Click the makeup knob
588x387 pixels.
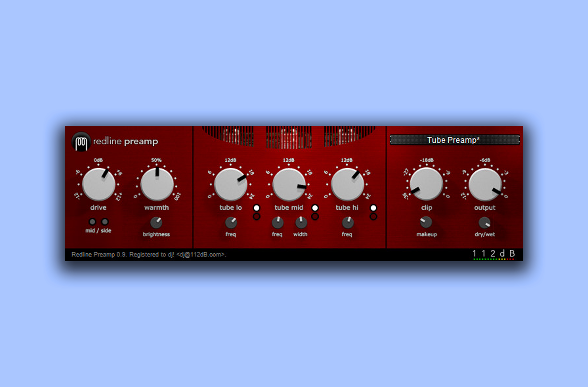click(426, 222)
